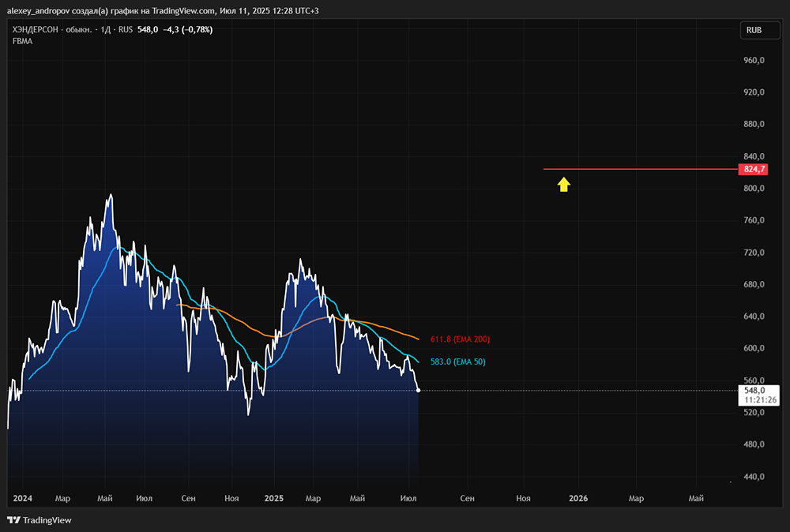Click the red 824,7 price label
The width and height of the screenshot is (790, 532).
753,169
